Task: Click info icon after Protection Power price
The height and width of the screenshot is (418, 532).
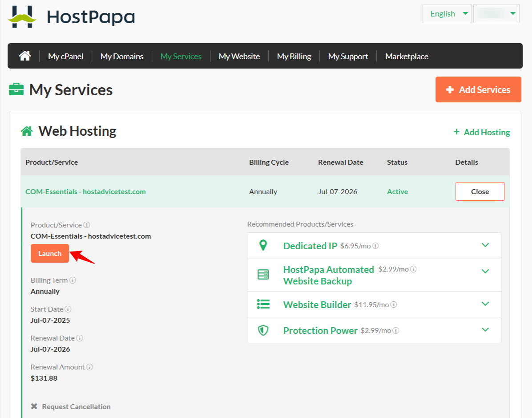Action: [x=396, y=330]
